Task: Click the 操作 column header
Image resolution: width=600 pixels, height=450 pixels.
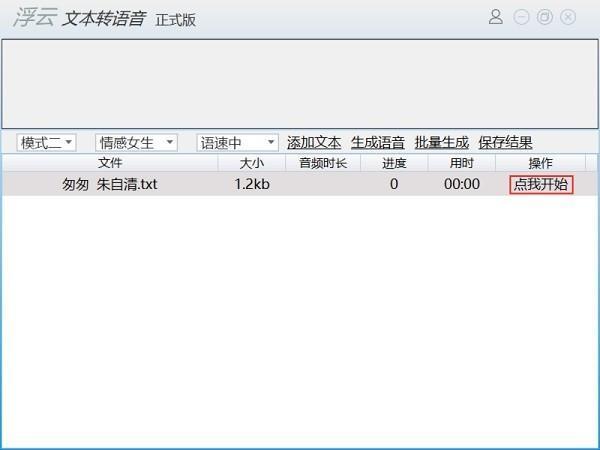Action: (x=540, y=163)
